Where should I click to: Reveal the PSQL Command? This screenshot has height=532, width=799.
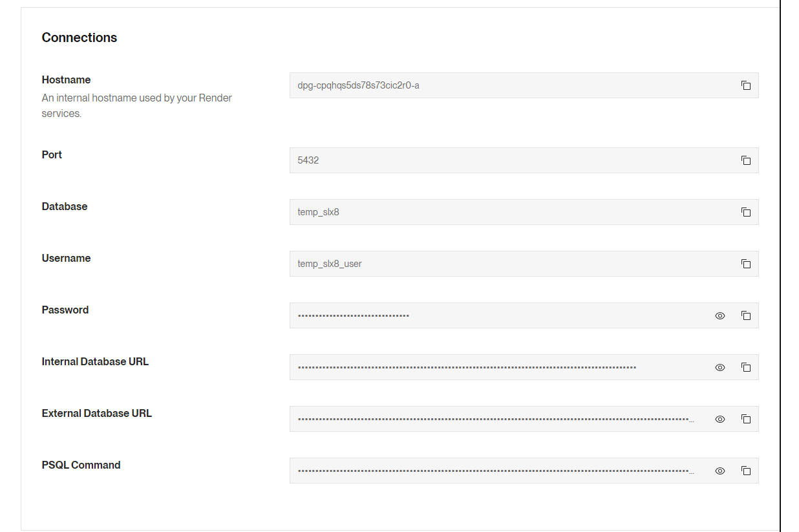720,471
